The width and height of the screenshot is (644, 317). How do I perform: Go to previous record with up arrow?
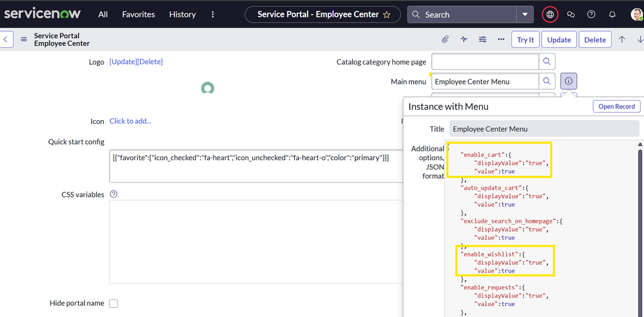pos(622,39)
